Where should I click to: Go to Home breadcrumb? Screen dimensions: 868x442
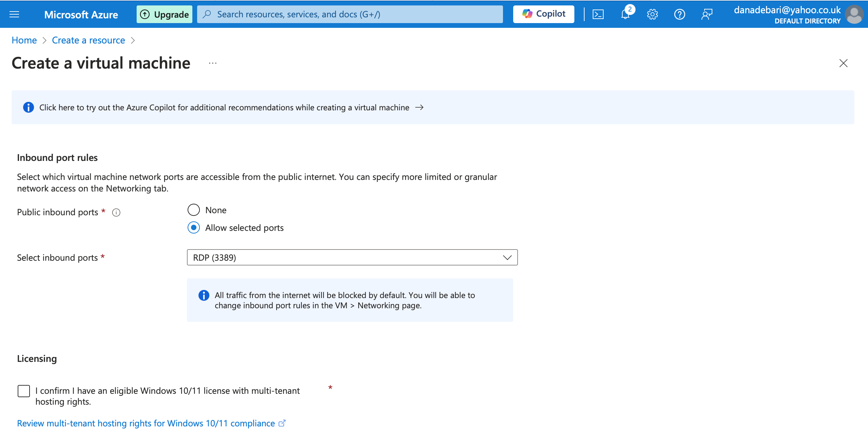point(24,40)
